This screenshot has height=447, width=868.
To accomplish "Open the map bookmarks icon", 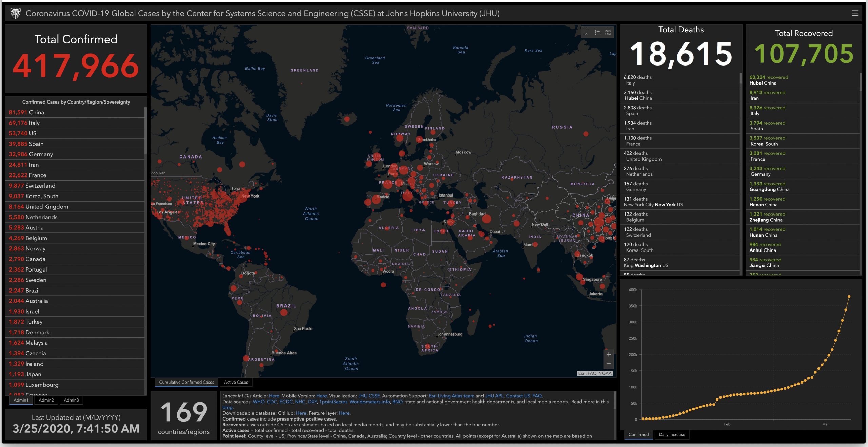I will click(587, 32).
